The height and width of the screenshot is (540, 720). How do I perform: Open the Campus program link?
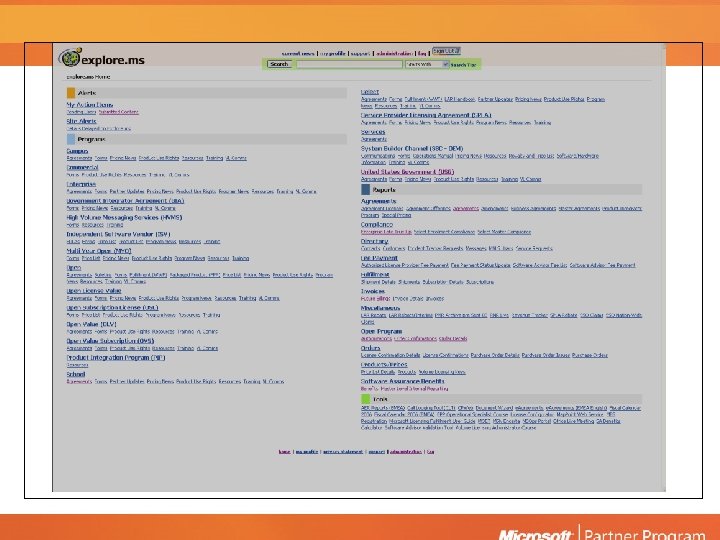click(x=77, y=151)
